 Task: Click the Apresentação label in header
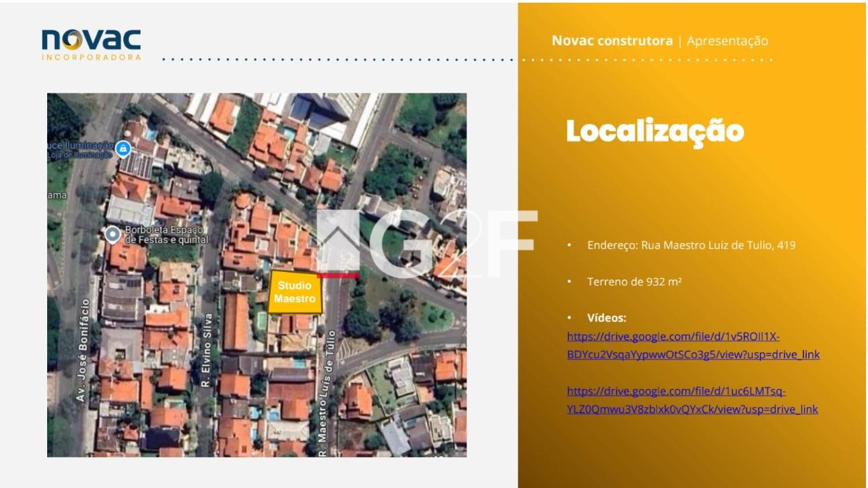click(727, 41)
